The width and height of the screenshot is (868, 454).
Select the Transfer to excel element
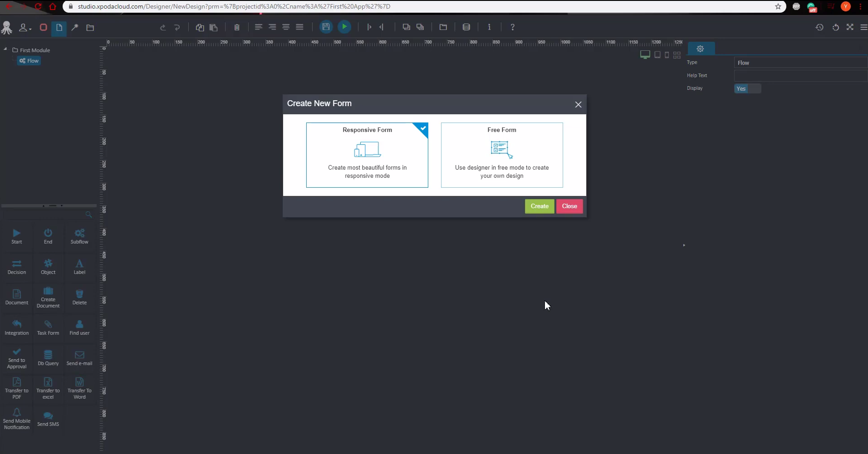click(48, 389)
